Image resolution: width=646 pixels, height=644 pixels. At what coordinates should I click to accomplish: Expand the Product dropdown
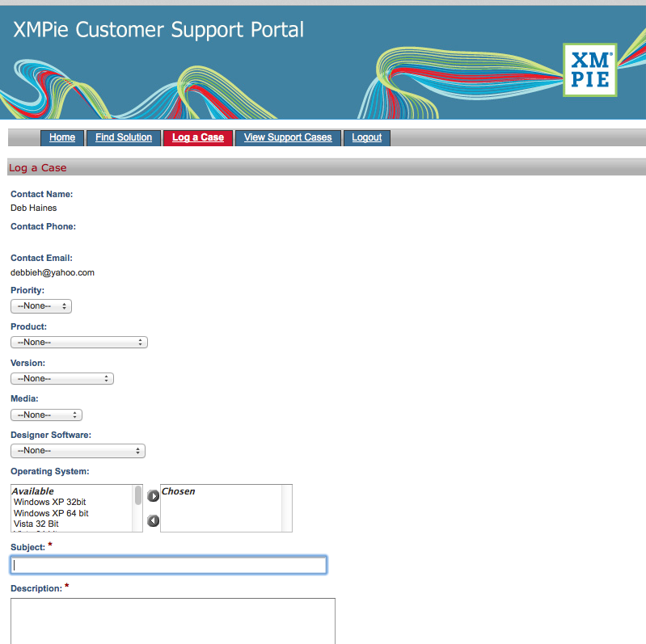coord(79,342)
